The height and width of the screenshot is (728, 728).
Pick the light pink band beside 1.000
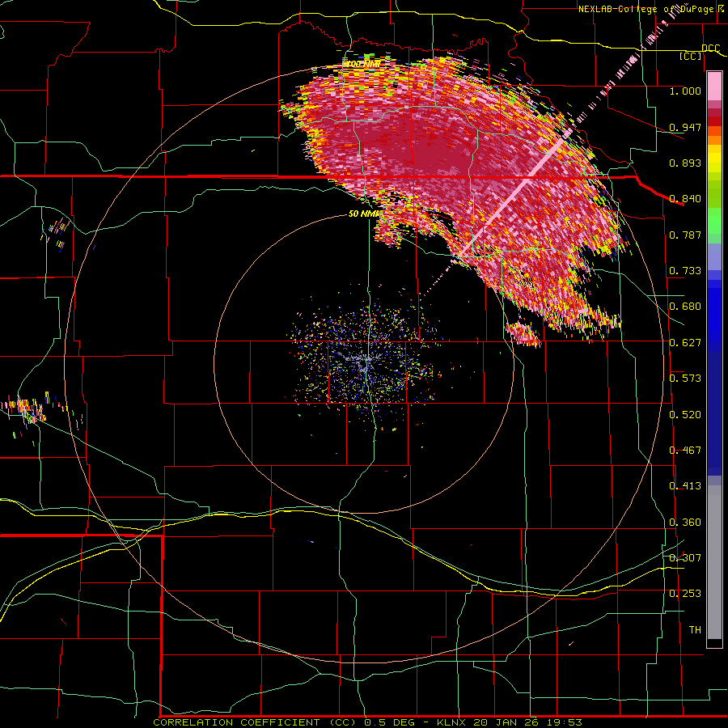pos(714,87)
